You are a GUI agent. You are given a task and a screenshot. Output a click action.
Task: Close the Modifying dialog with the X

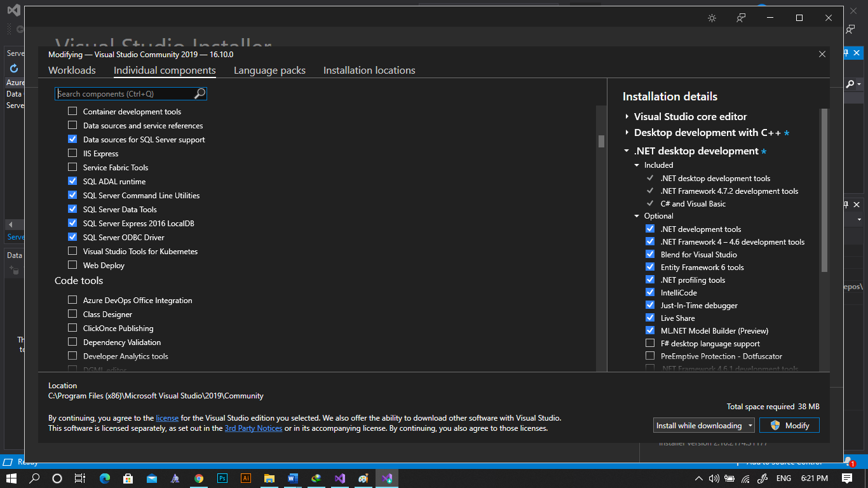(x=822, y=55)
